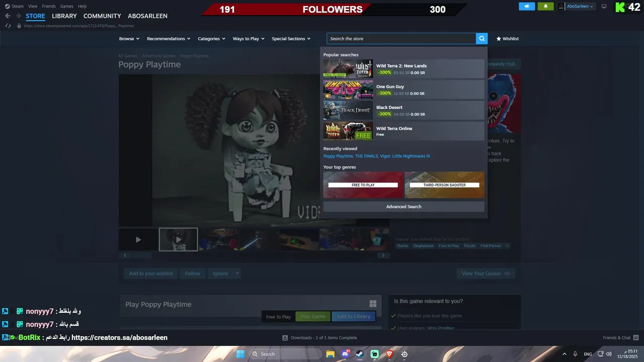Open Brave browser from taskbar
This screenshot has width=644, height=362.
(x=389, y=354)
